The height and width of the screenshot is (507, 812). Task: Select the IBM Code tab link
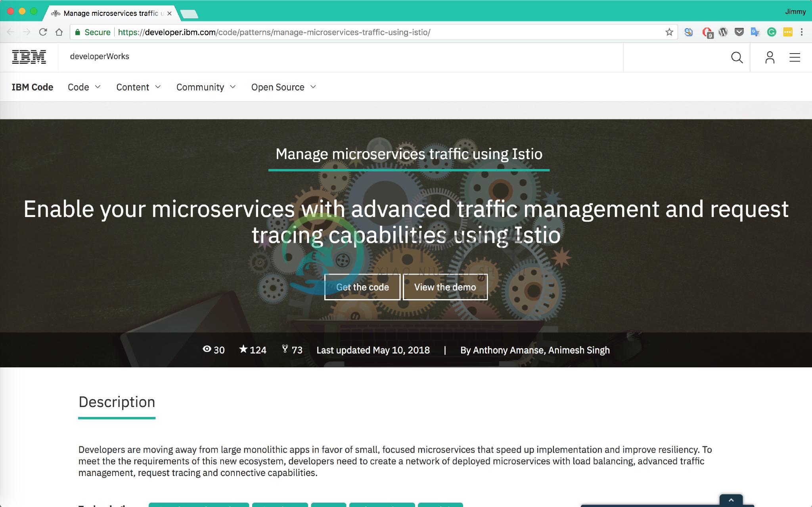tap(32, 86)
